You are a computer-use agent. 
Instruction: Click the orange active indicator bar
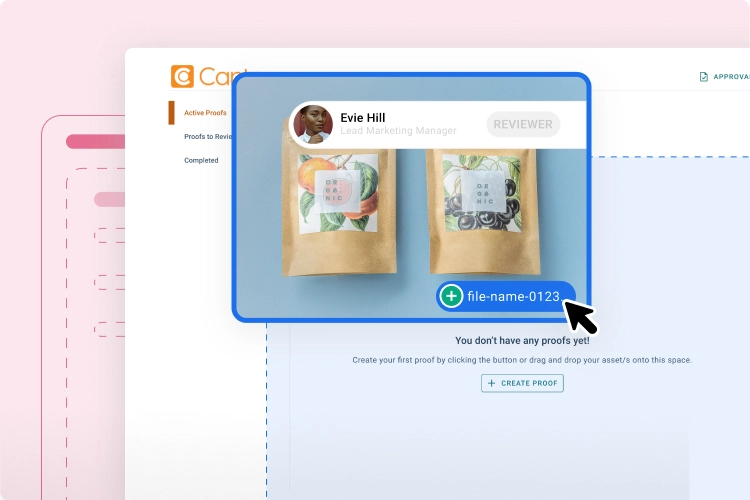click(x=171, y=113)
